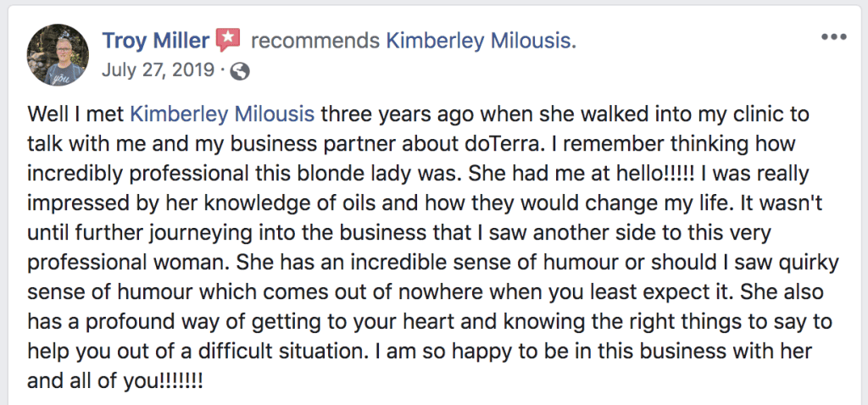The image size is (868, 405).
Task: Click the July 27, 2019 timestamp
Action: 157,71
